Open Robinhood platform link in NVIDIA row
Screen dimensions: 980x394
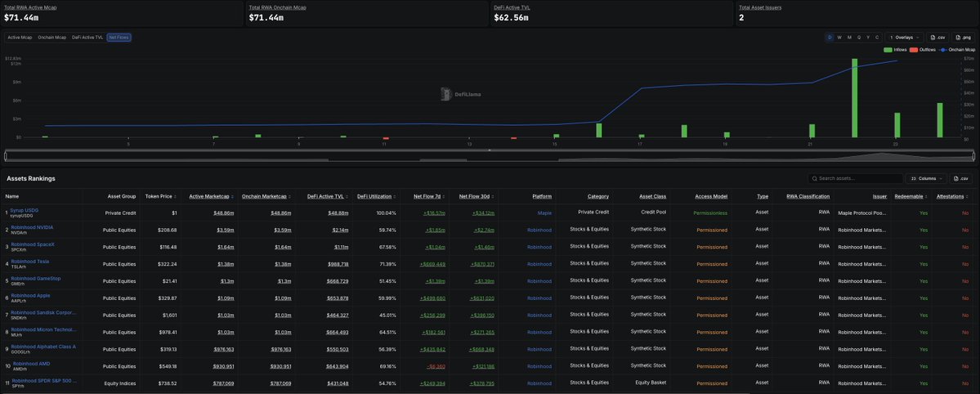pyautogui.click(x=539, y=230)
